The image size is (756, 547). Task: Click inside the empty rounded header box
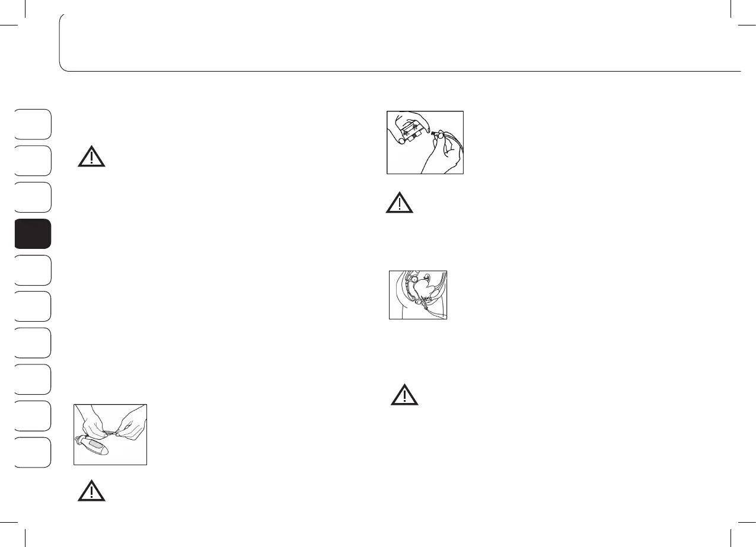[401, 43]
